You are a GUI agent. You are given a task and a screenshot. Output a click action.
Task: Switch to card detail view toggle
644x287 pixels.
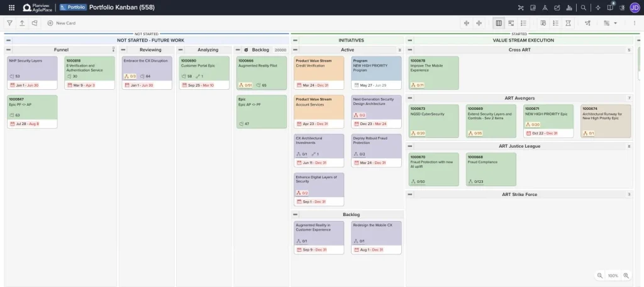coord(511,23)
